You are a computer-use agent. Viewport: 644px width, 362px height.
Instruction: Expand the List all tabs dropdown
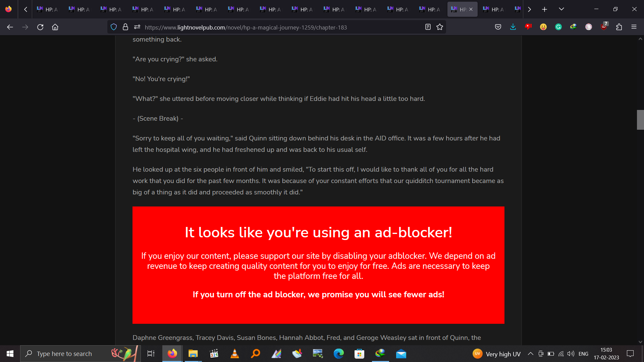tap(561, 9)
